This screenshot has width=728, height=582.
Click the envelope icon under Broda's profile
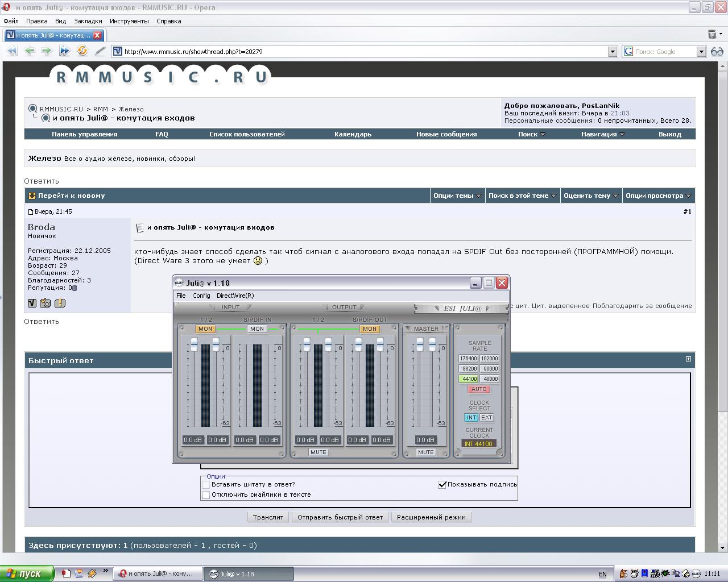(45, 303)
